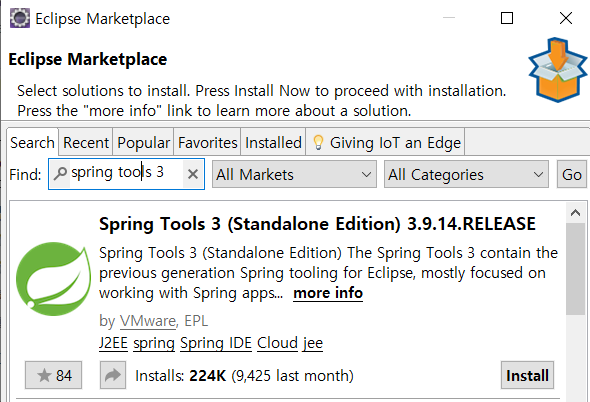
Task: Open the Favorites tab
Action: [207, 143]
